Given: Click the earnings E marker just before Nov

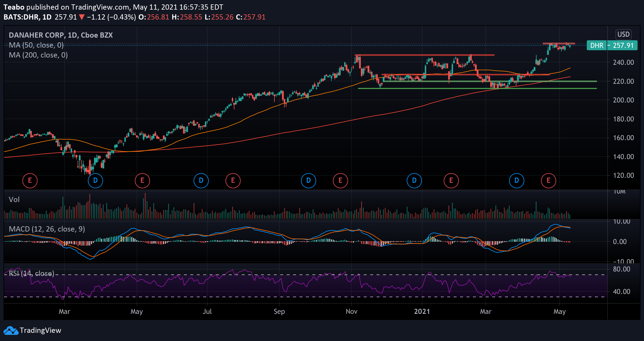Looking at the screenshot, I should (x=340, y=180).
